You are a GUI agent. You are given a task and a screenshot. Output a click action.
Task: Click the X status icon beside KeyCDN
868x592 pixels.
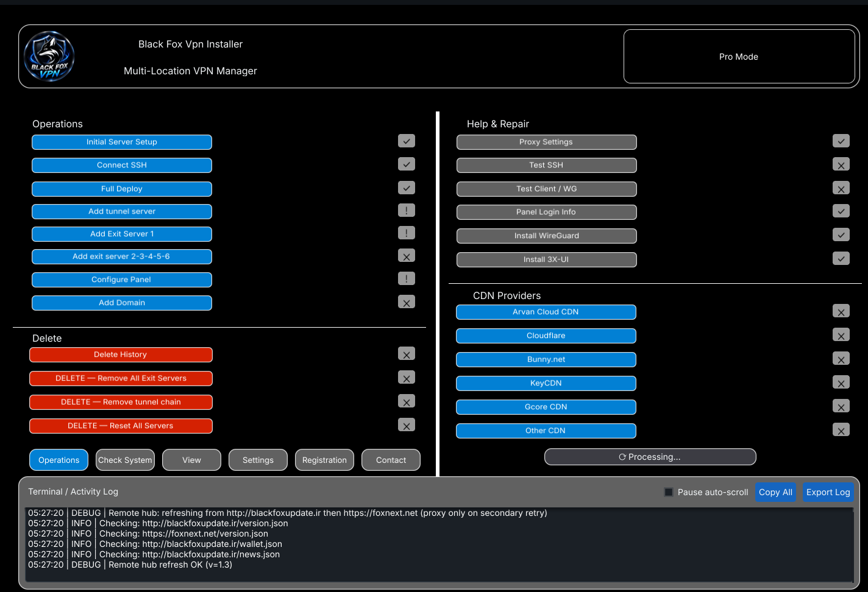click(841, 383)
